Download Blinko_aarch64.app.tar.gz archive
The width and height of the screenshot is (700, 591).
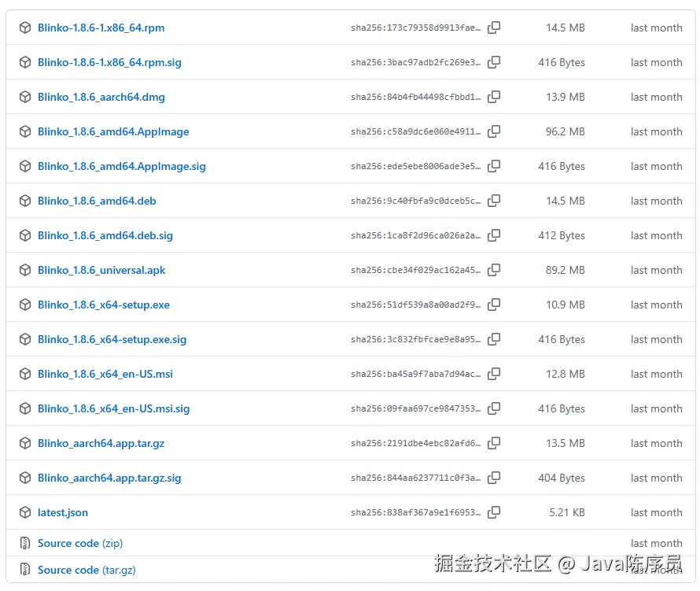101,443
